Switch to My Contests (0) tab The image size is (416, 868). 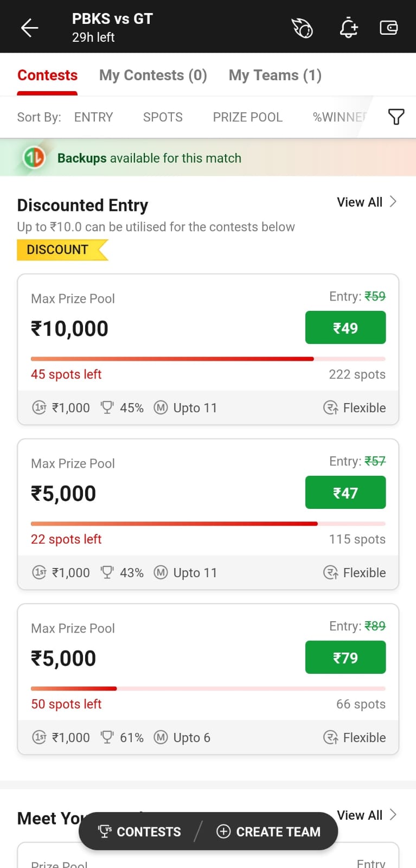153,75
